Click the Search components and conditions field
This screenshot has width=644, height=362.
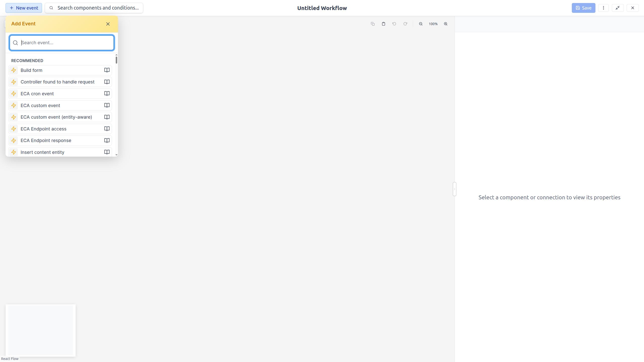click(94, 8)
